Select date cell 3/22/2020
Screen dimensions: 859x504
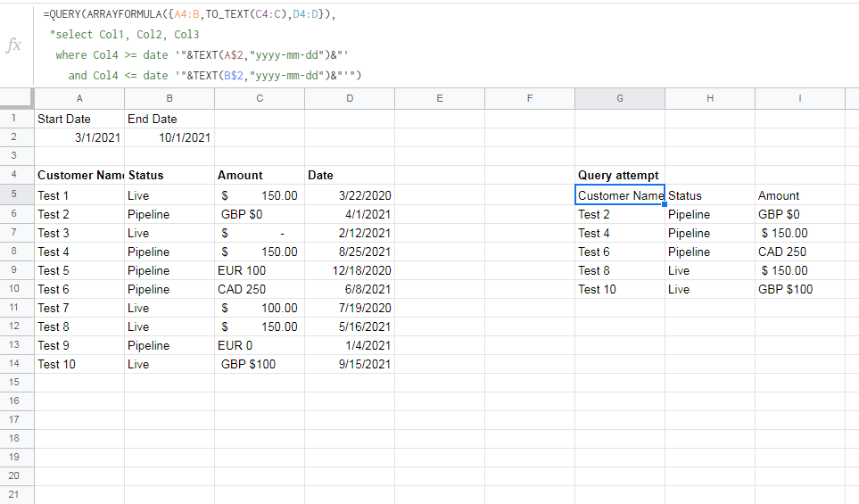[350, 195]
